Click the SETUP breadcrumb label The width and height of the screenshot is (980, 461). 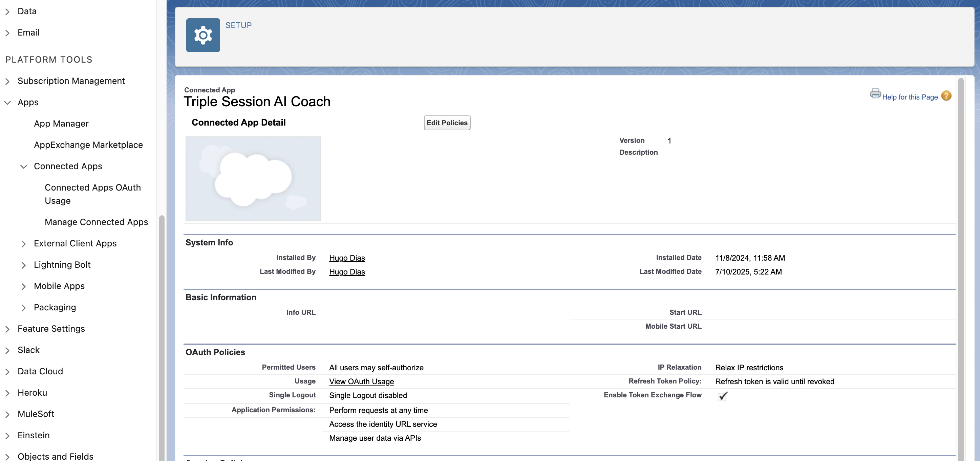coord(238,25)
